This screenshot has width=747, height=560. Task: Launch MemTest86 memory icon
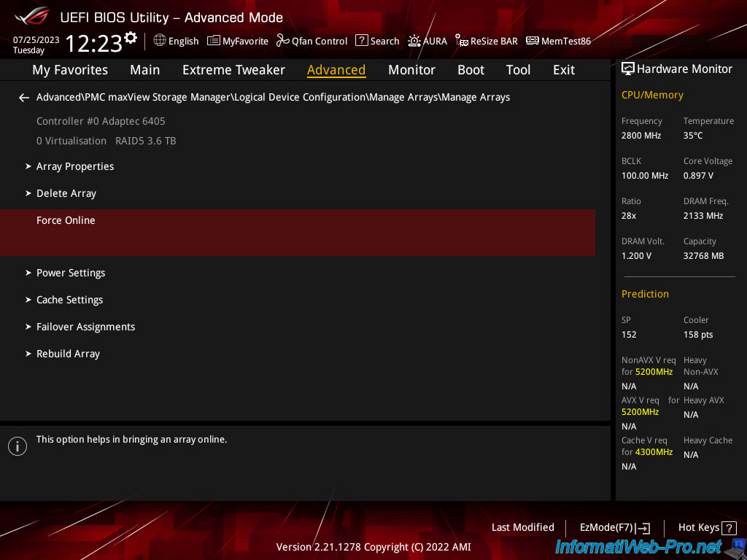(532, 41)
